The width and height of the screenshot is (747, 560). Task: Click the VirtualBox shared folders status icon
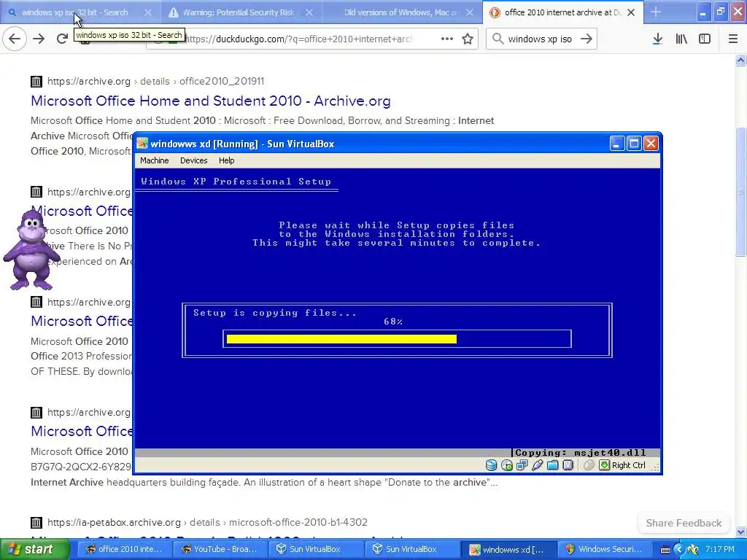(x=553, y=465)
